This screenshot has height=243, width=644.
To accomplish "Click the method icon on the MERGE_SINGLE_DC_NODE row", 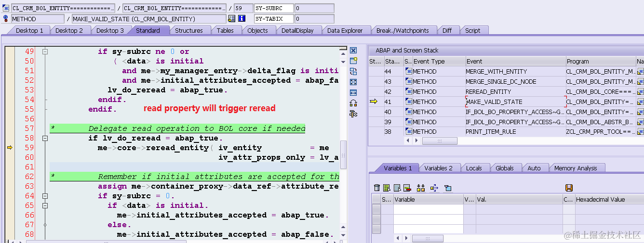I will click(409, 81).
